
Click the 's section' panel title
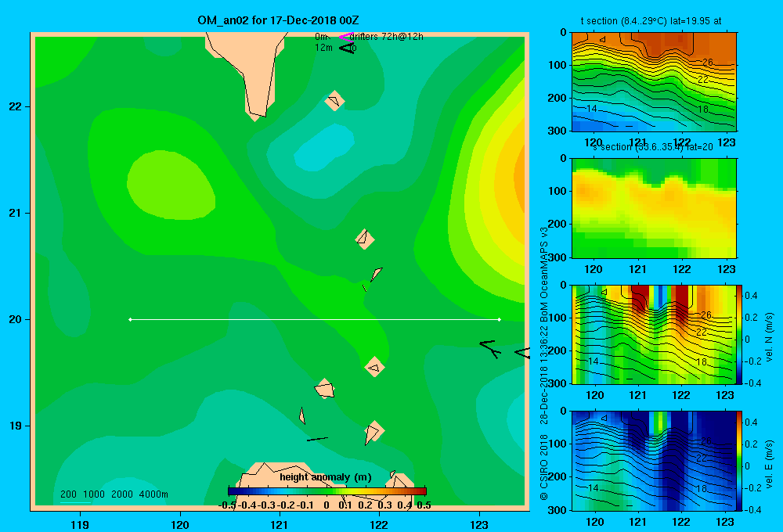tap(653, 147)
